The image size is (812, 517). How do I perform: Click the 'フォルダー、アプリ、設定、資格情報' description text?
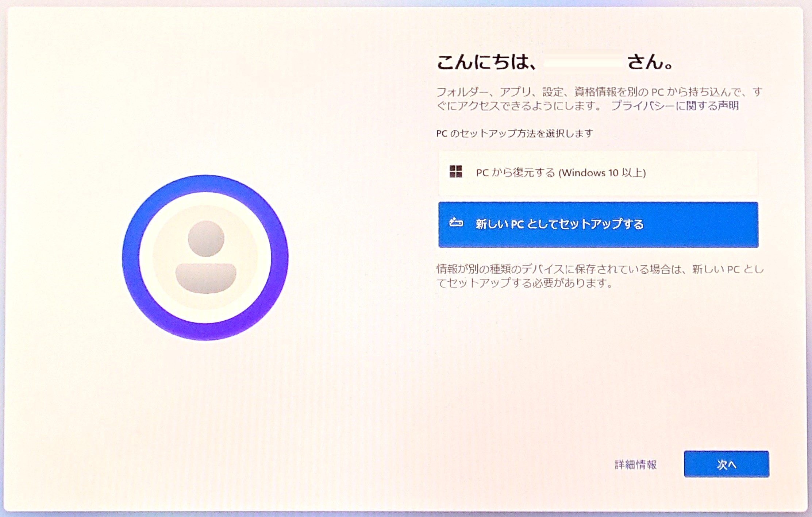click(599, 99)
